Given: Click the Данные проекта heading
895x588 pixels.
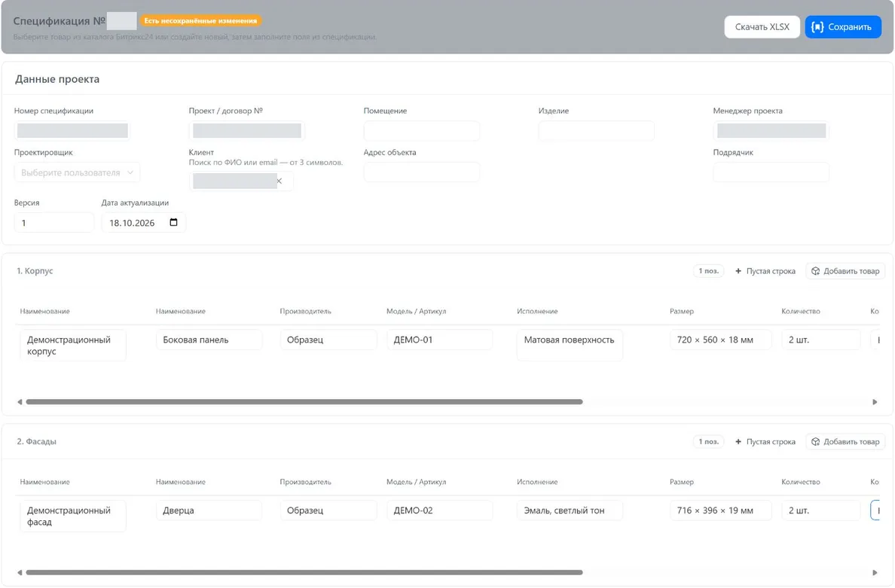Looking at the screenshot, I should pos(57,79).
